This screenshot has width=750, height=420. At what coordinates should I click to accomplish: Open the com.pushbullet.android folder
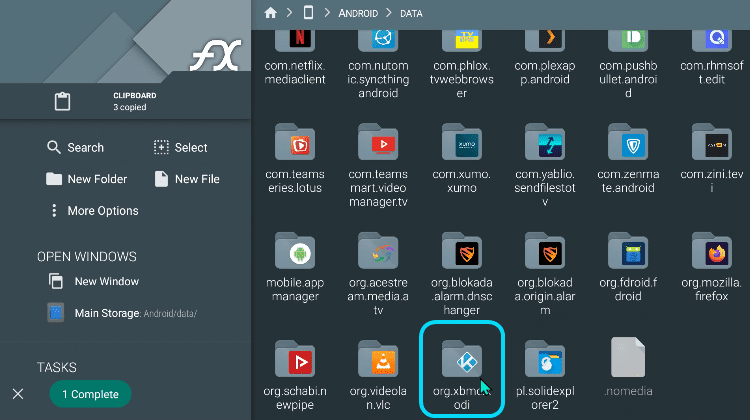click(628, 64)
